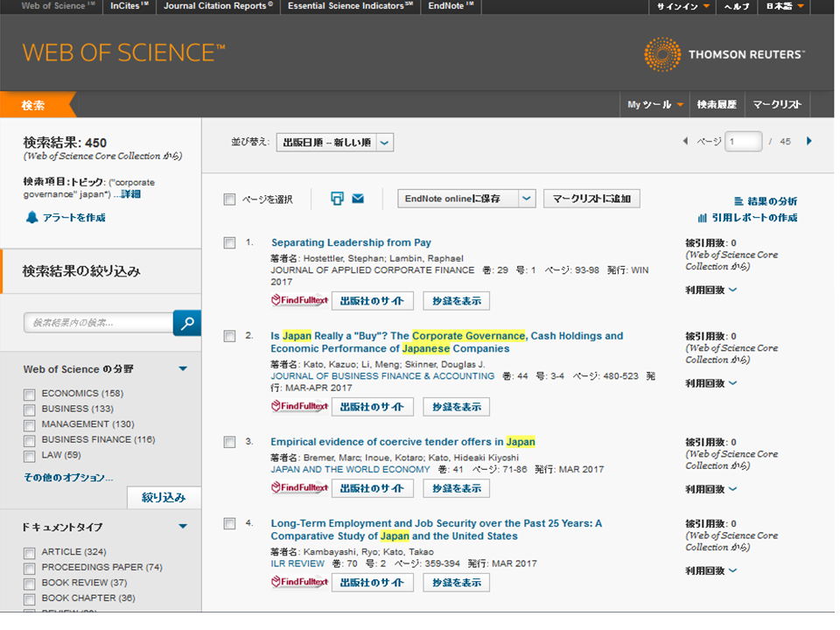Open the ヘルプ help menu
This screenshot has width=840, height=630.
pyautogui.click(x=737, y=6)
